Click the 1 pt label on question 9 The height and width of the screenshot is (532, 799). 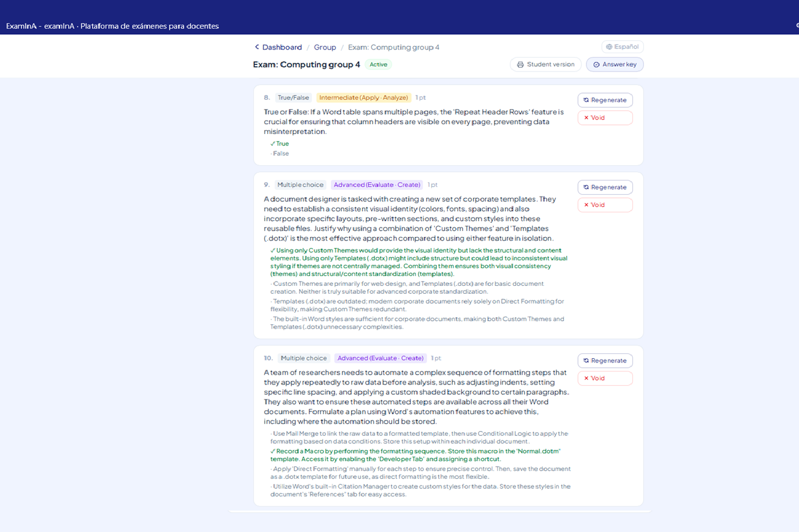433,185
